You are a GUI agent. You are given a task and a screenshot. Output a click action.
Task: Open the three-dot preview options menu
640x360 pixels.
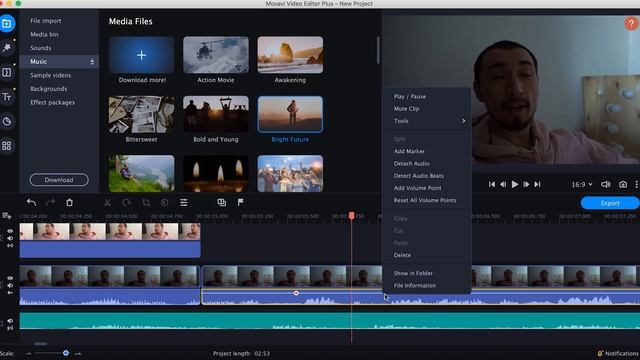(x=636, y=184)
